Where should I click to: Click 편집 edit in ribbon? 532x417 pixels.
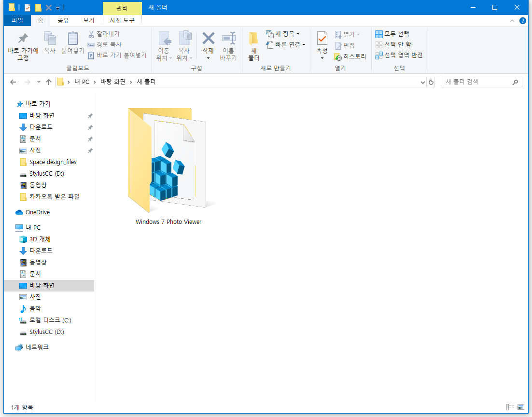click(345, 45)
